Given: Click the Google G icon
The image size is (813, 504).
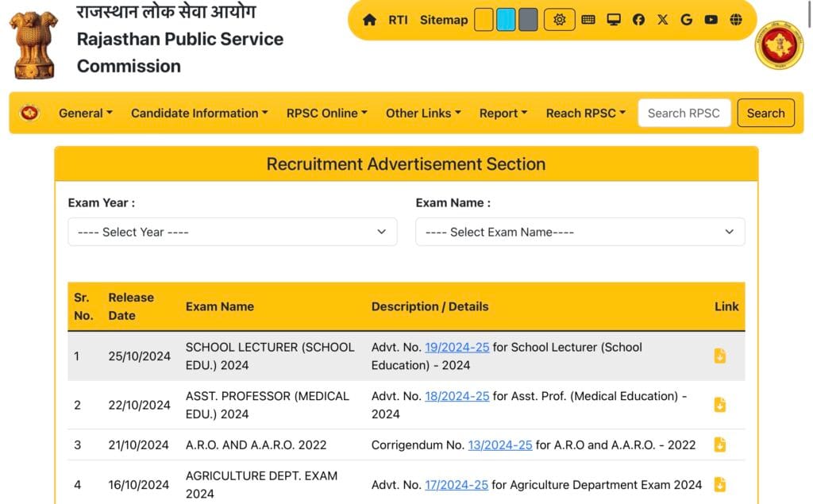Looking at the screenshot, I should 687,20.
